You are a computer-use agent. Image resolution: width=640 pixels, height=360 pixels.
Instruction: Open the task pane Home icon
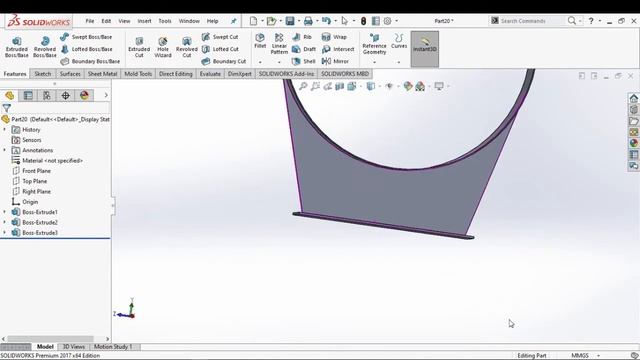633,98
